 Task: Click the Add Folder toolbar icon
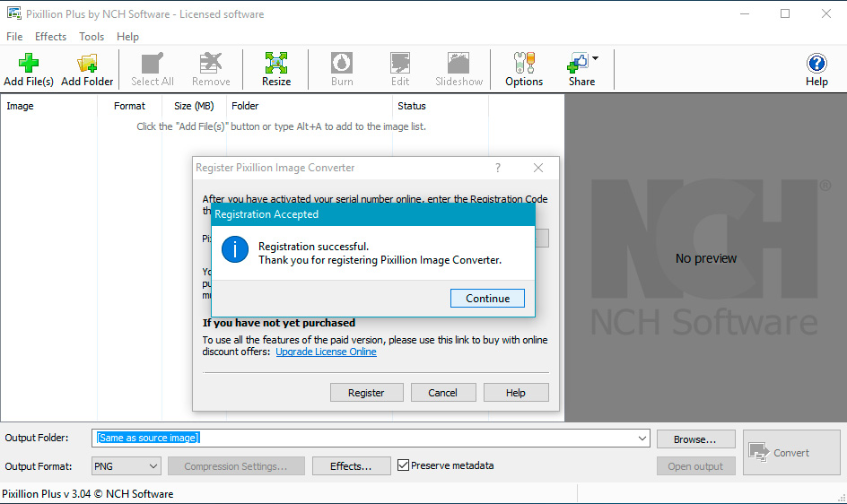[87, 69]
